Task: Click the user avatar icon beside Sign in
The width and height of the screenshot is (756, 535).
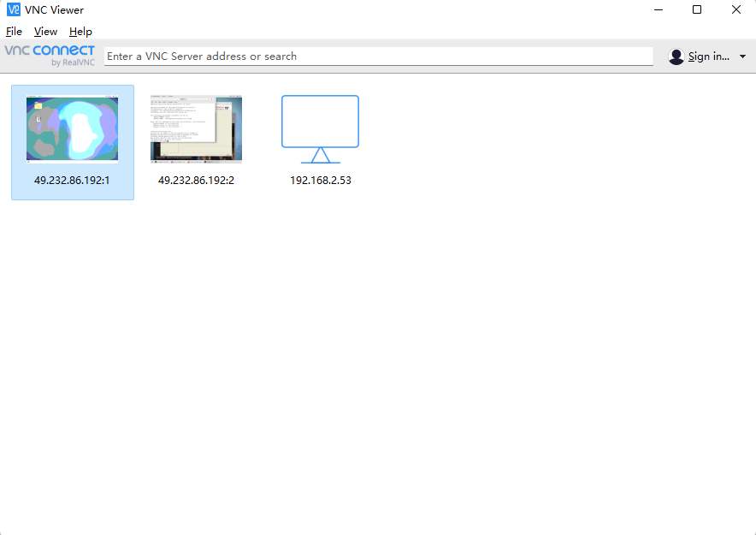Action: click(676, 56)
